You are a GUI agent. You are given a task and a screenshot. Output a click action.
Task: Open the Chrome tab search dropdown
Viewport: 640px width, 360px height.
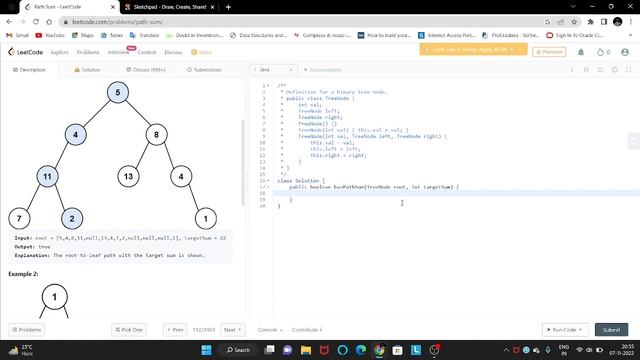[x=573, y=7]
